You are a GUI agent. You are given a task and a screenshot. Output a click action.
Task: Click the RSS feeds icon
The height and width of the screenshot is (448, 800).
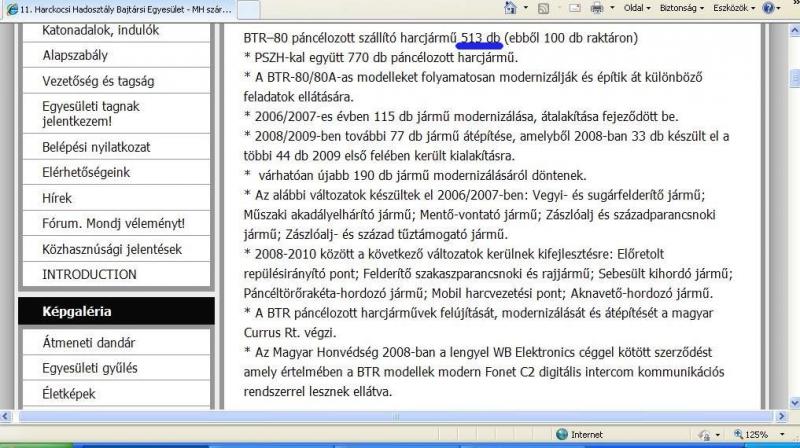click(x=541, y=8)
